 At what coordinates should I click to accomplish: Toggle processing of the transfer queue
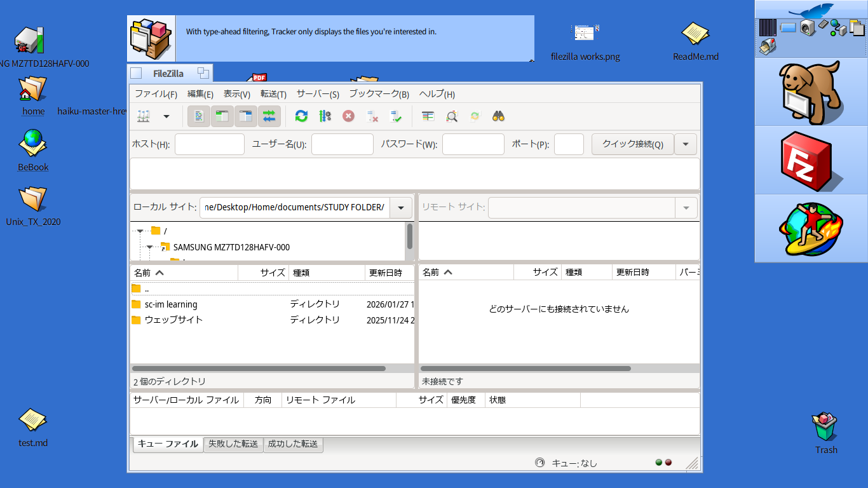coord(325,116)
